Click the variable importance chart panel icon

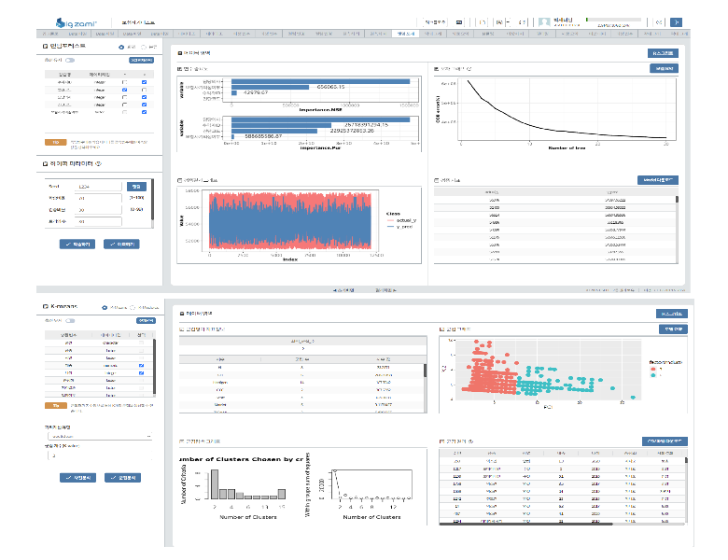coord(180,69)
